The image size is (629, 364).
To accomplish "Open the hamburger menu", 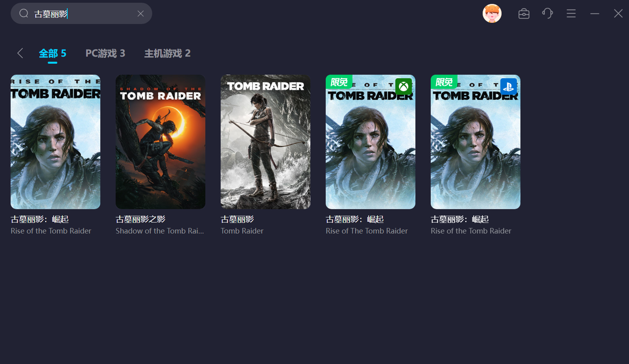I will click(571, 14).
